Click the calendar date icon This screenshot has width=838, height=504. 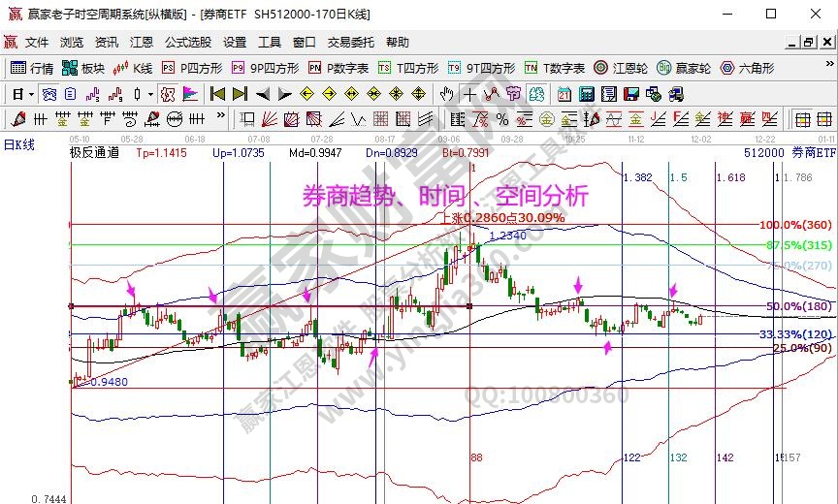564,94
